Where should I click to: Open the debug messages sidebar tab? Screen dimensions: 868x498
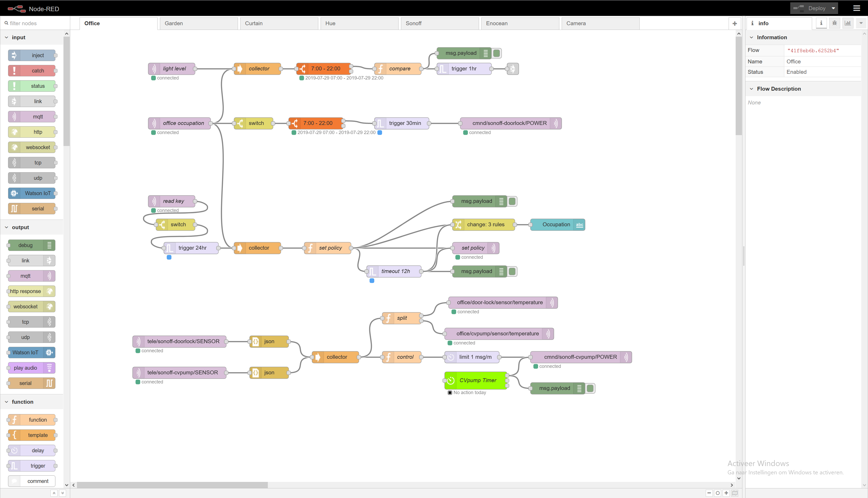tap(834, 23)
